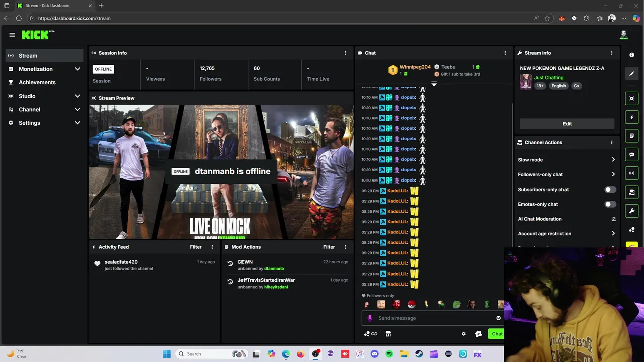Screen dimensions: 644x362
Task: Open Account age restriction options chevron
Action: (613, 234)
